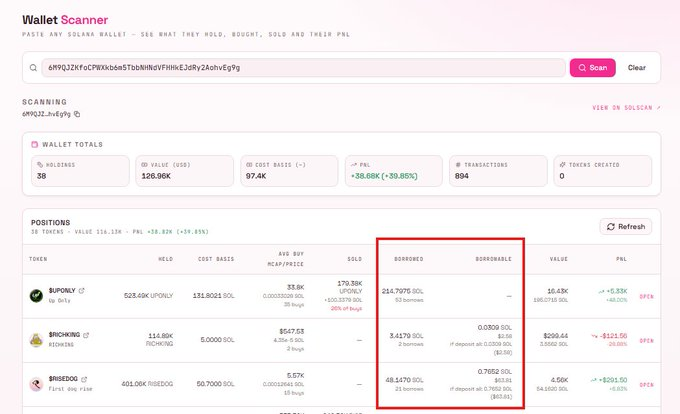
Task: Click the POSITIONS section heading
Action: (x=50, y=222)
